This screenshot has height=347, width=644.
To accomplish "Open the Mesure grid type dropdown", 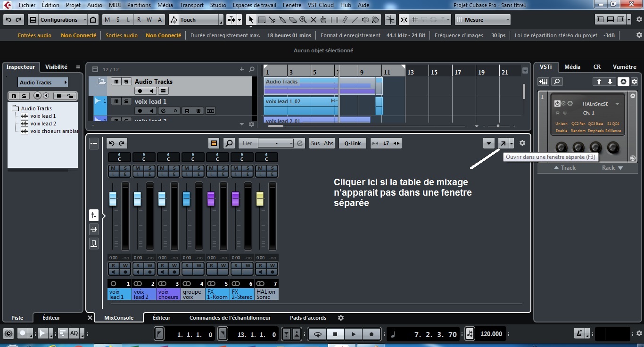I will 483,20.
